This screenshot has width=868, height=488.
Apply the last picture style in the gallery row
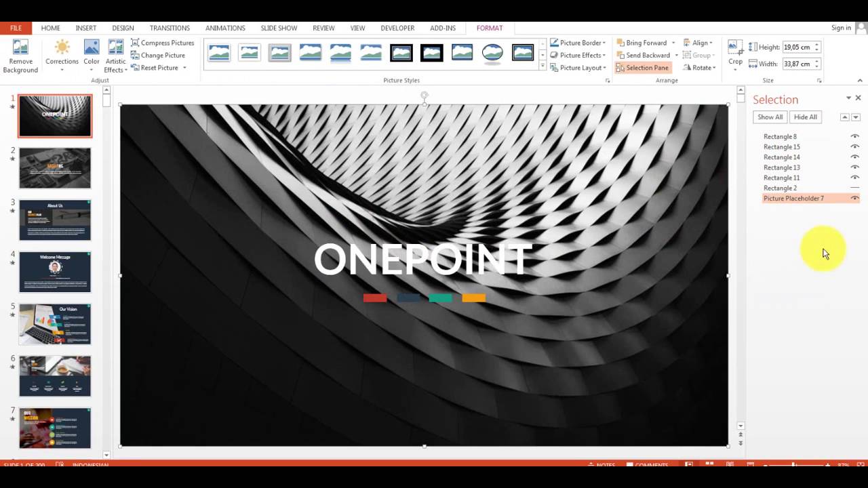[523, 52]
